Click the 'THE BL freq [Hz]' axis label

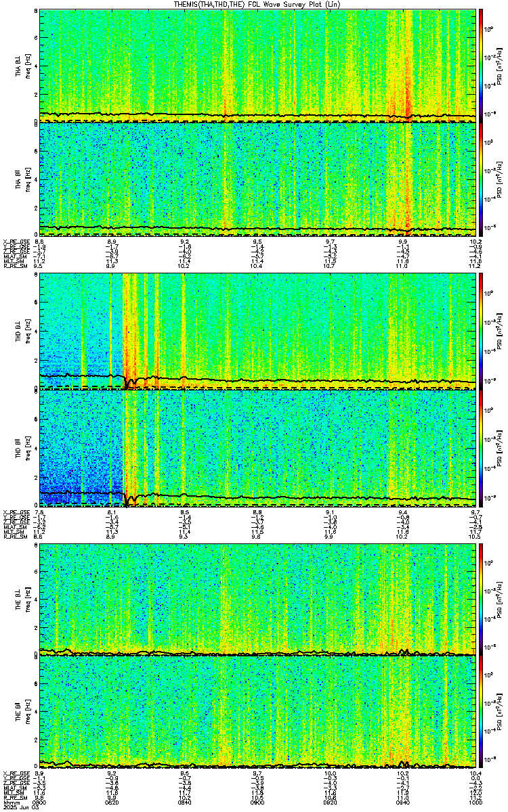coord(22,598)
